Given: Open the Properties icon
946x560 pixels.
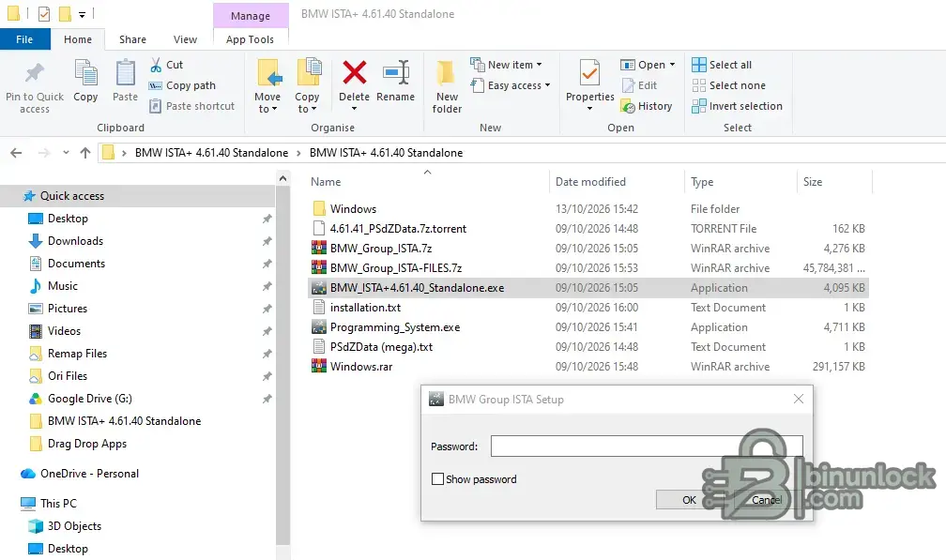Looking at the screenshot, I should 589,73.
